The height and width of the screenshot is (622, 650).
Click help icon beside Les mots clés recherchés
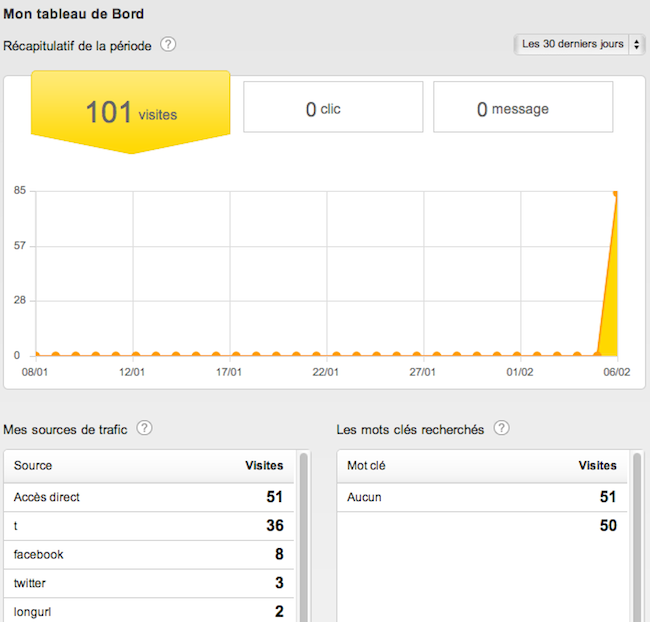501,428
